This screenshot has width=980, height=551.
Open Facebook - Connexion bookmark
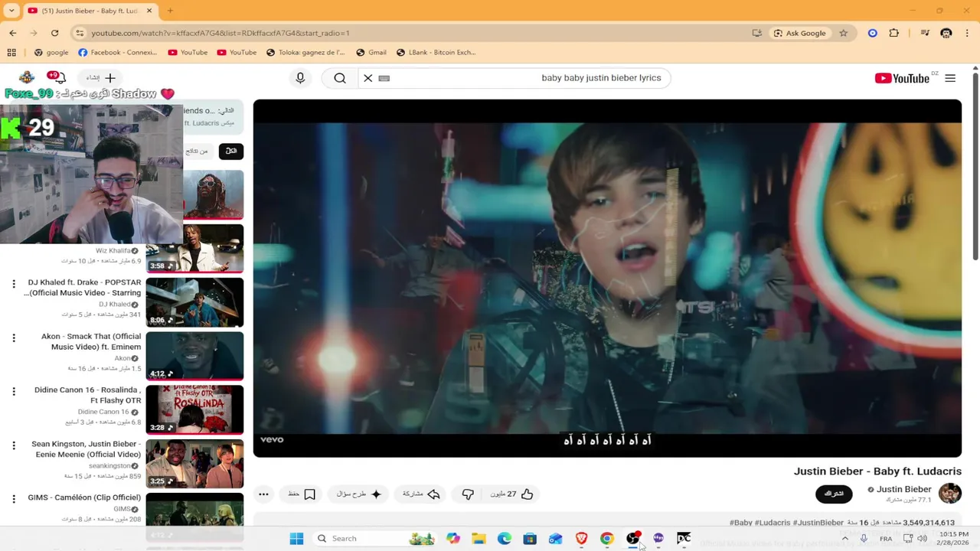click(117, 52)
